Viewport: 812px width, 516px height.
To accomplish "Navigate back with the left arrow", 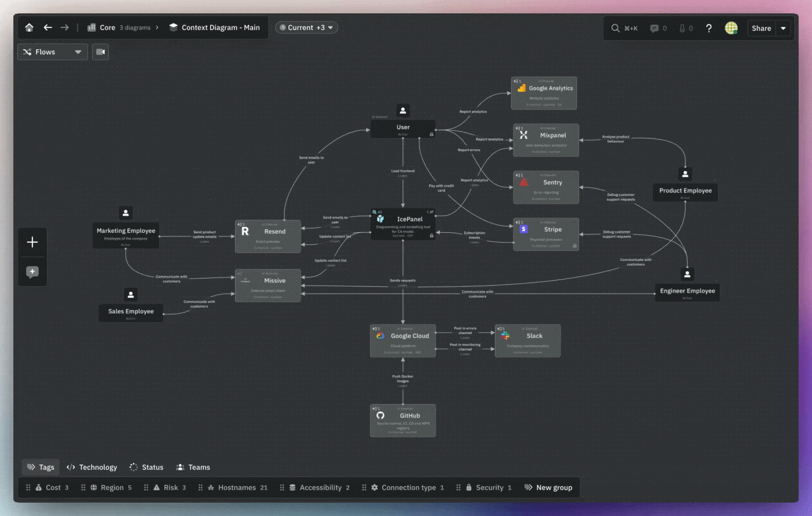I will point(48,28).
